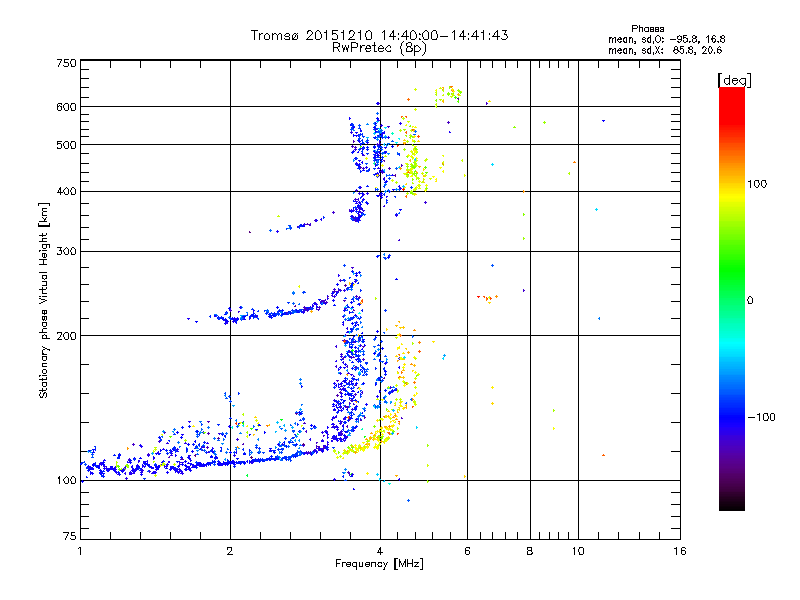Click the 'RwPretec (8p)' subtitle
Image resolution: width=800 pixels, height=600 pixels.
click(379, 48)
